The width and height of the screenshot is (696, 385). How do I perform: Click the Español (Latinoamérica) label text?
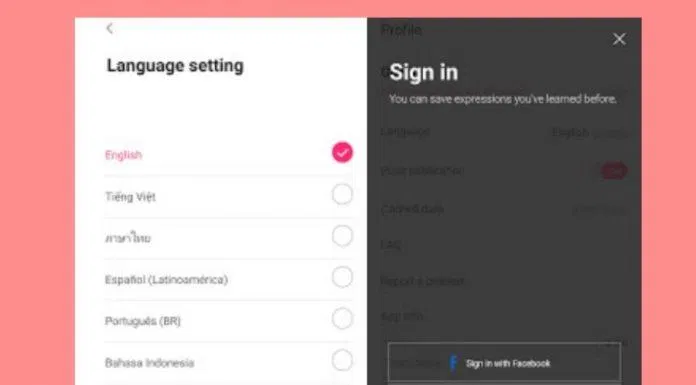[166, 280]
